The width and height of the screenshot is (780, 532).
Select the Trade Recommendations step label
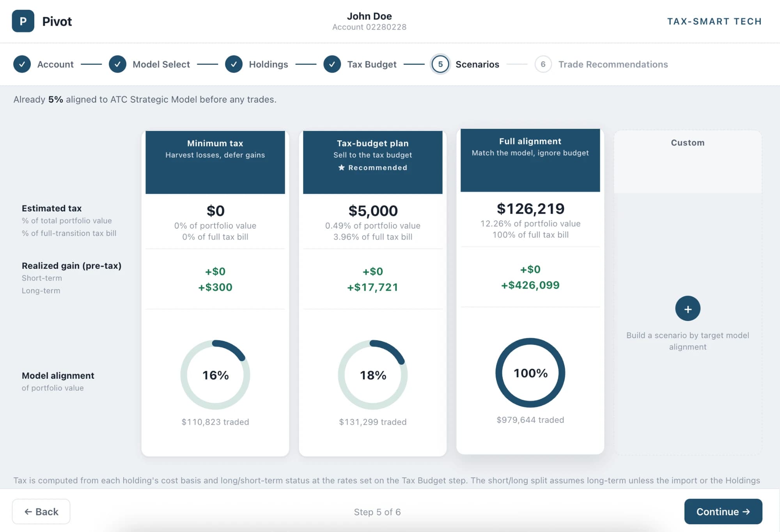tap(613, 64)
